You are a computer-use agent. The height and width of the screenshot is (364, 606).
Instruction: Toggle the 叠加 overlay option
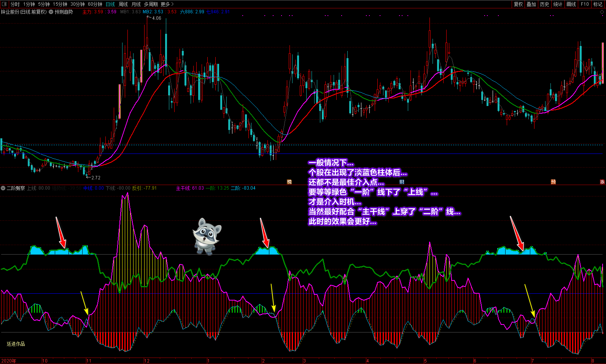click(531, 4)
